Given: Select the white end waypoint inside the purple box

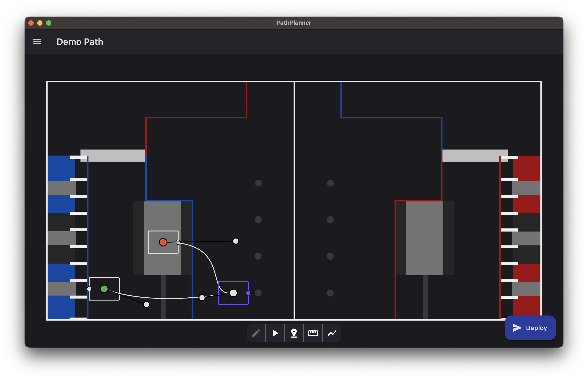Looking at the screenshot, I should [x=233, y=293].
